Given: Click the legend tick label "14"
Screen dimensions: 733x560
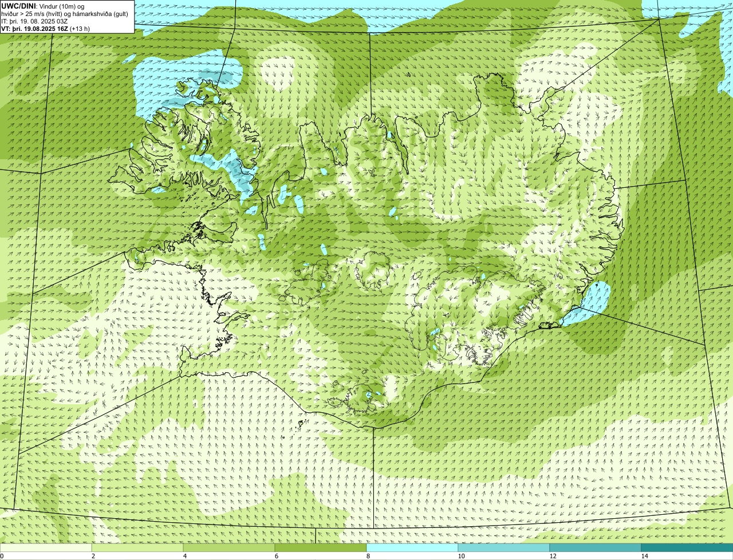Looking at the screenshot, I should (x=644, y=556).
